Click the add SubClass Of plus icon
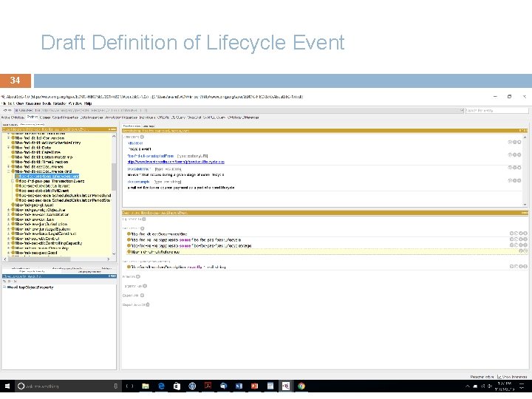This screenshot has height=399, width=532. click(143, 228)
